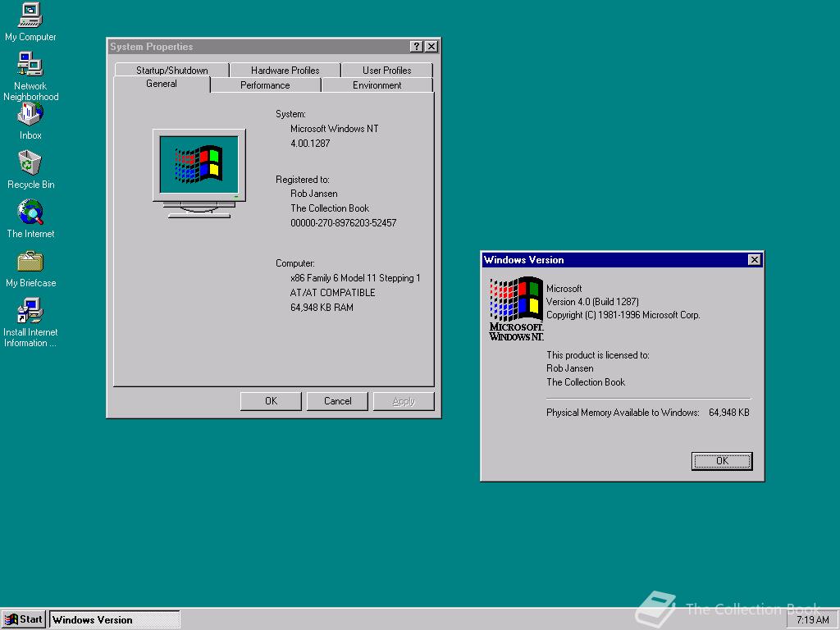The image size is (840, 630).
Task: Select the General tab
Action: [x=162, y=84]
